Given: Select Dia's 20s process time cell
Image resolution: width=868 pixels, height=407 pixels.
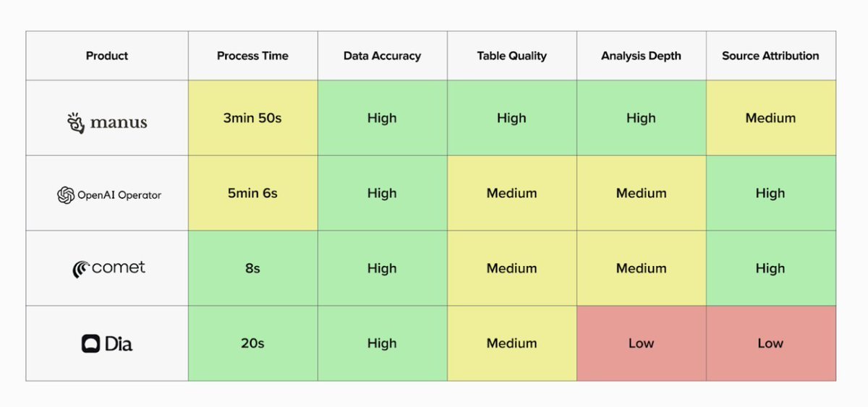Looking at the screenshot, I should [x=252, y=343].
